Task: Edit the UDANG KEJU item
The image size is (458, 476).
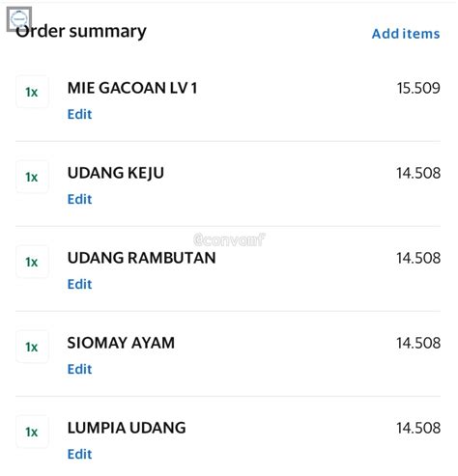Action: tap(79, 199)
